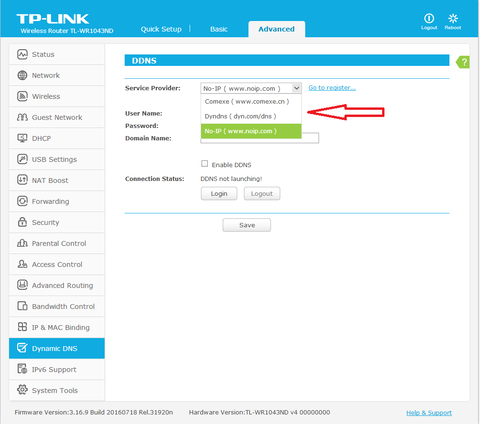Open Security menu item

pos(57,222)
